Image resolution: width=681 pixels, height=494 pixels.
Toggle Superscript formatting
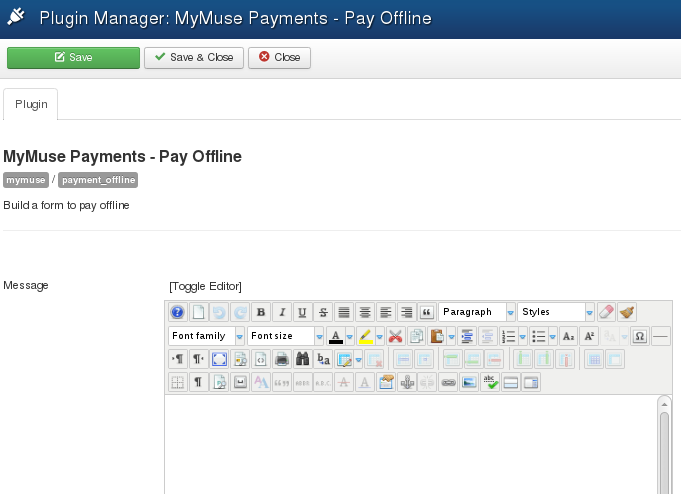tap(589, 336)
